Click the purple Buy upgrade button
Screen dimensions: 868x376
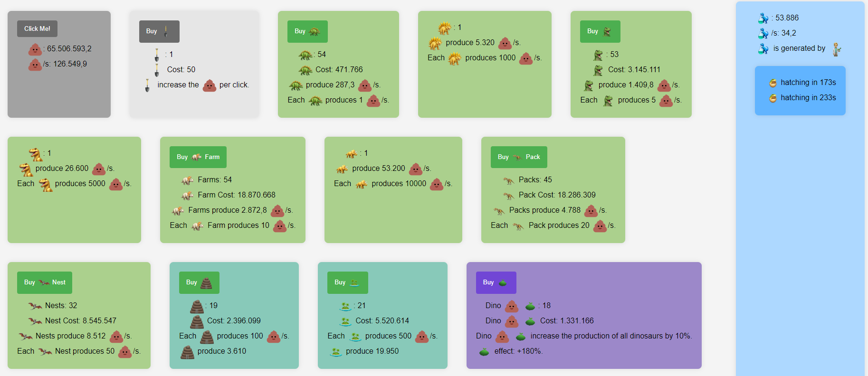pos(496,282)
